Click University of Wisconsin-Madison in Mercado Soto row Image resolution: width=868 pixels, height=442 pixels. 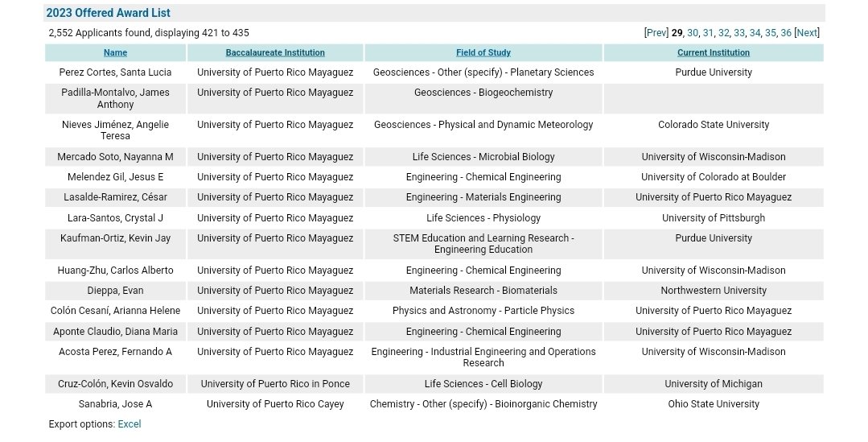click(714, 157)
